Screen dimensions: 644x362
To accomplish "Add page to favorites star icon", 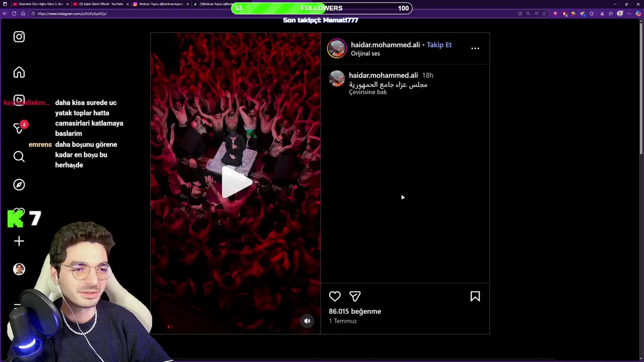I will click(x=544, y=14).
